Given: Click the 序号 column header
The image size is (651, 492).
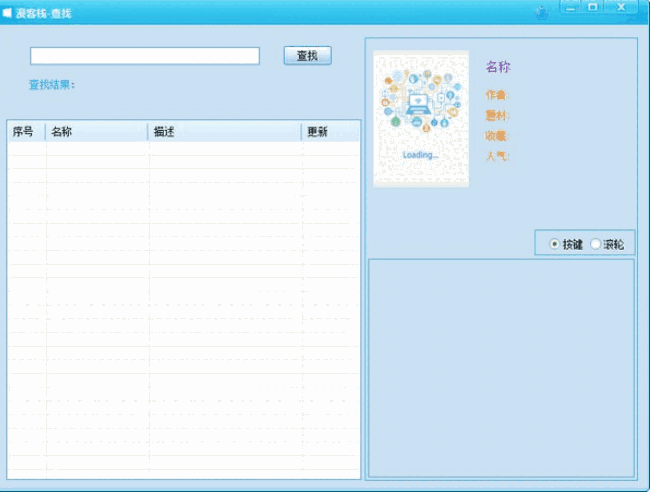Looking at the screenshot, I should (x=26, y=132).
